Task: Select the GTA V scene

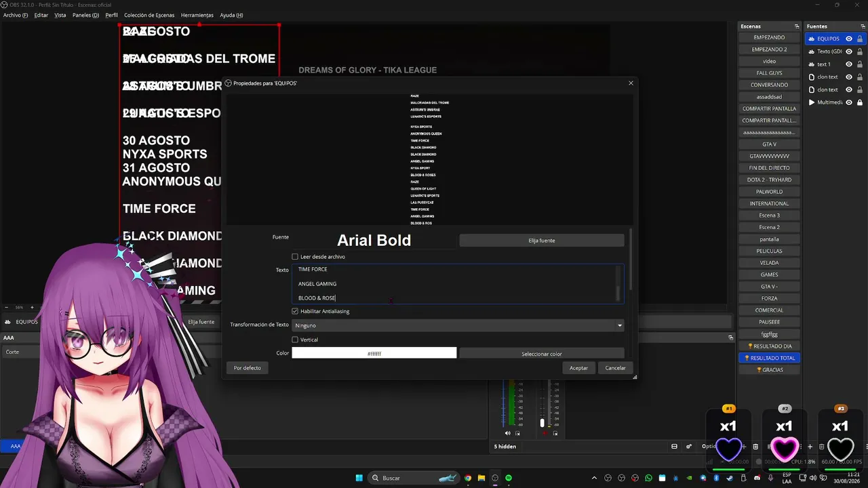Action: 769,144
